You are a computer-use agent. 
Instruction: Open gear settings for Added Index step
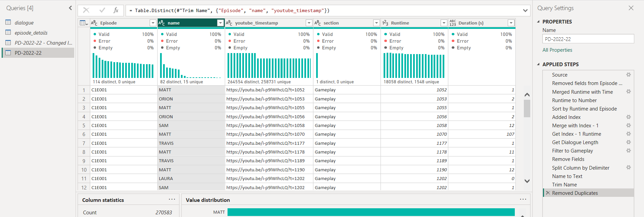628,117
